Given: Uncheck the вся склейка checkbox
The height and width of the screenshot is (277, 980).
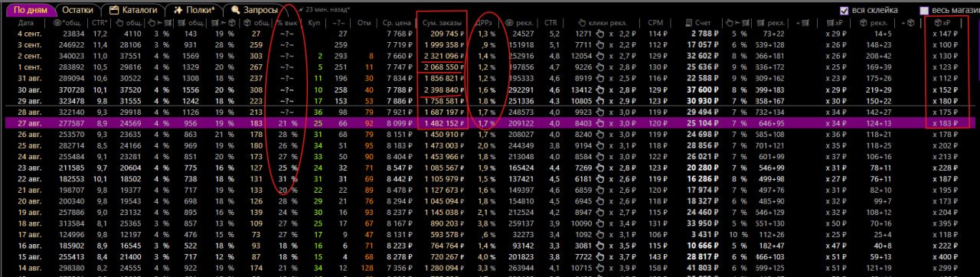Looking at the screenshot, I should 844,11.
